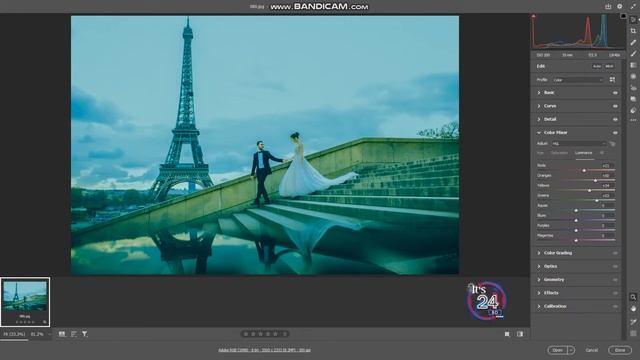Screen dimensions: 640x360
Task: Select the Red Eye removal tool
Action: pyautogui.click(x=633, y=87)
